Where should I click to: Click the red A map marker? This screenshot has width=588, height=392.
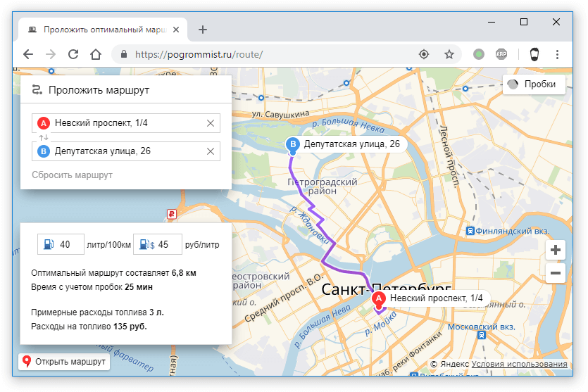tap(379, 300)
